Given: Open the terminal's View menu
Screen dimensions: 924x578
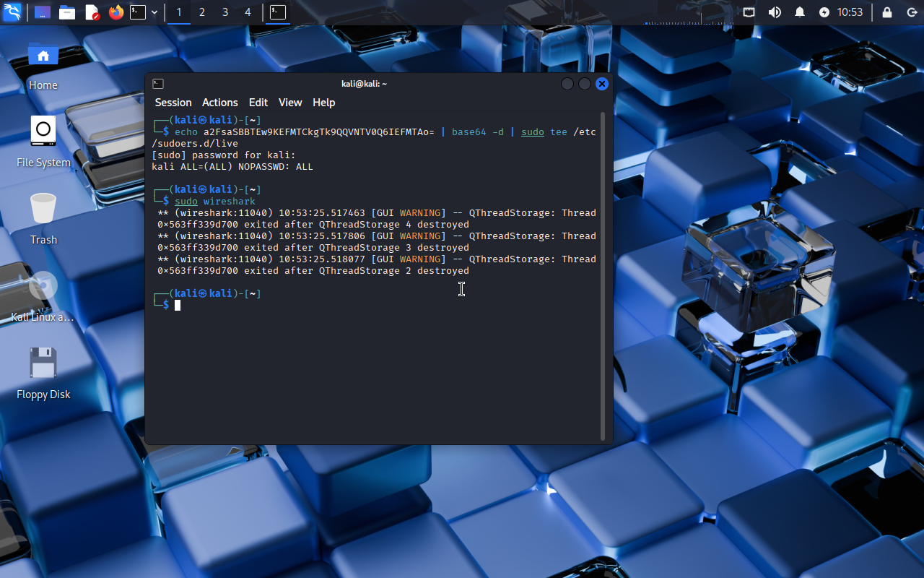Looking at the screenshot, I should (290, 103).
